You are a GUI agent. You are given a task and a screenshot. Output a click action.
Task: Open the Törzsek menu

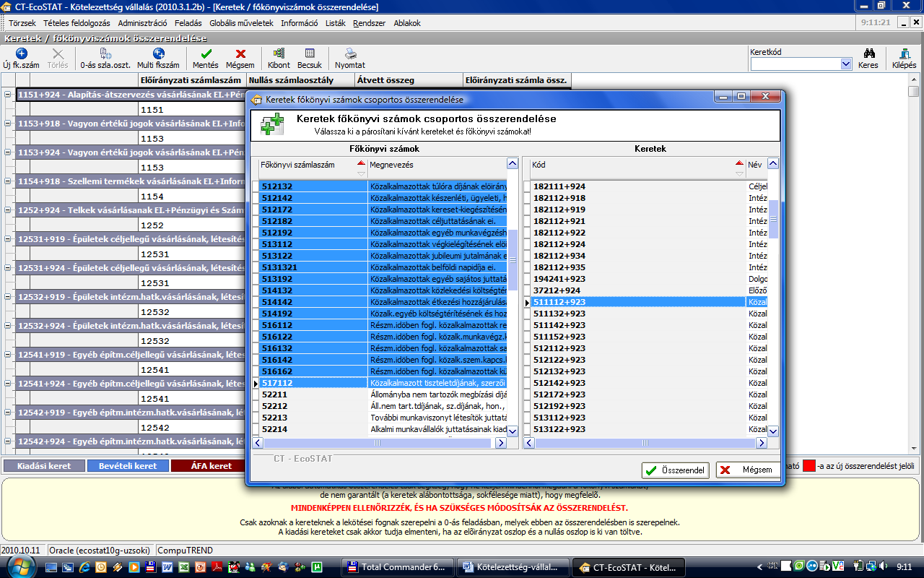pyautogui.click(x=22, y=23)
